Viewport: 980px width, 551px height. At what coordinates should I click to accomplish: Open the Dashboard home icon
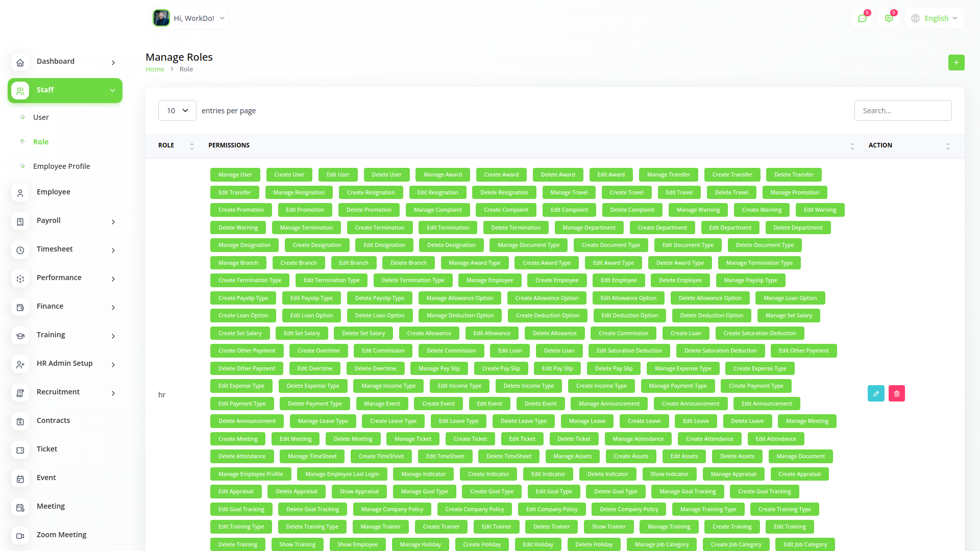coord(20,62)
